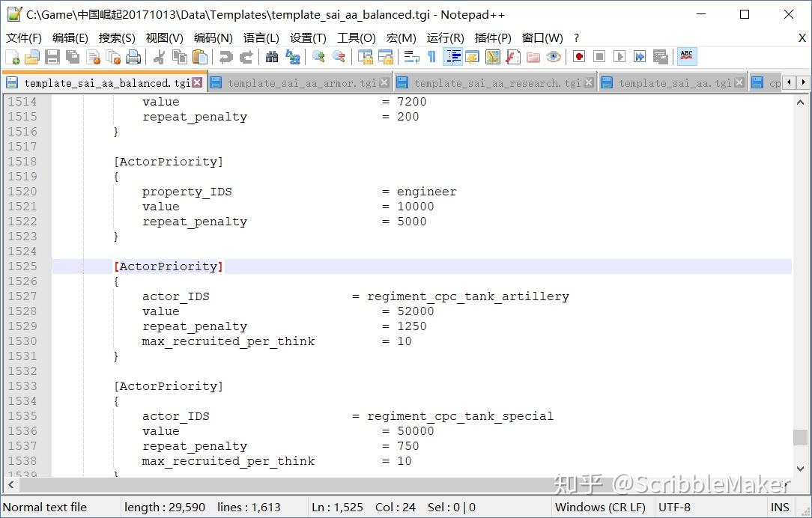The width and height of the screenshot is (812, 518).
Task: Click the Undo arrow icon
Action: (225, 57)
